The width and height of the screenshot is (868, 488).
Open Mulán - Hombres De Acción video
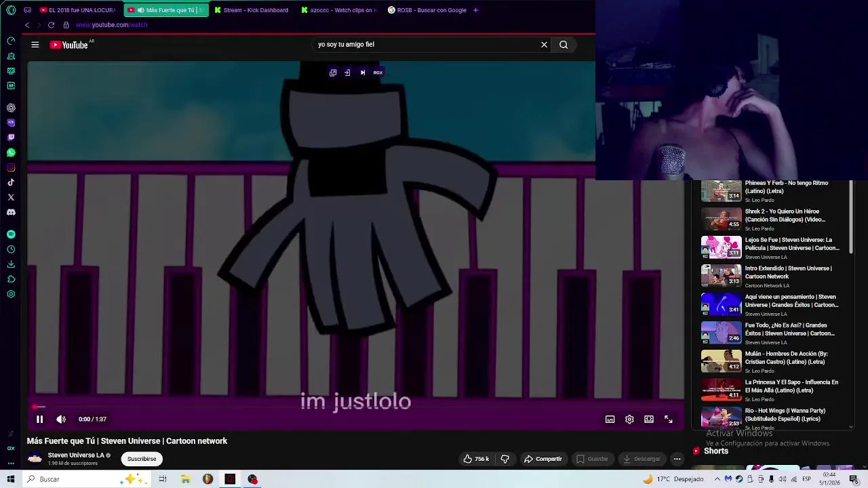(774, 362)
